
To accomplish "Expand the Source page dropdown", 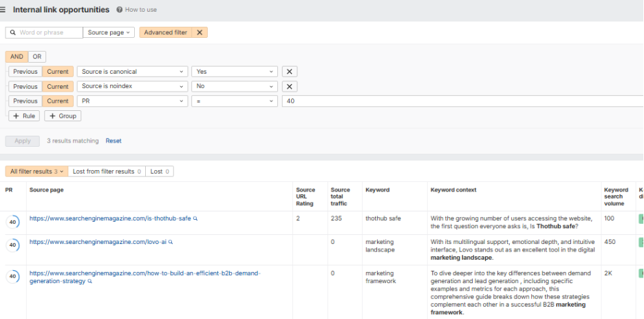I will 109,32.
